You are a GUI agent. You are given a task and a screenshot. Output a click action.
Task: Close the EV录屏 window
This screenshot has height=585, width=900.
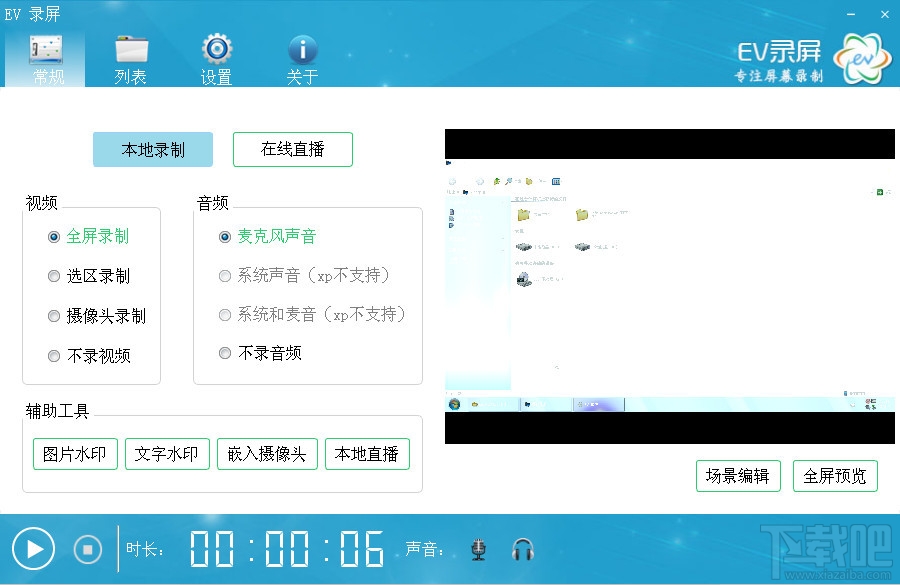(x=885, y=14)
